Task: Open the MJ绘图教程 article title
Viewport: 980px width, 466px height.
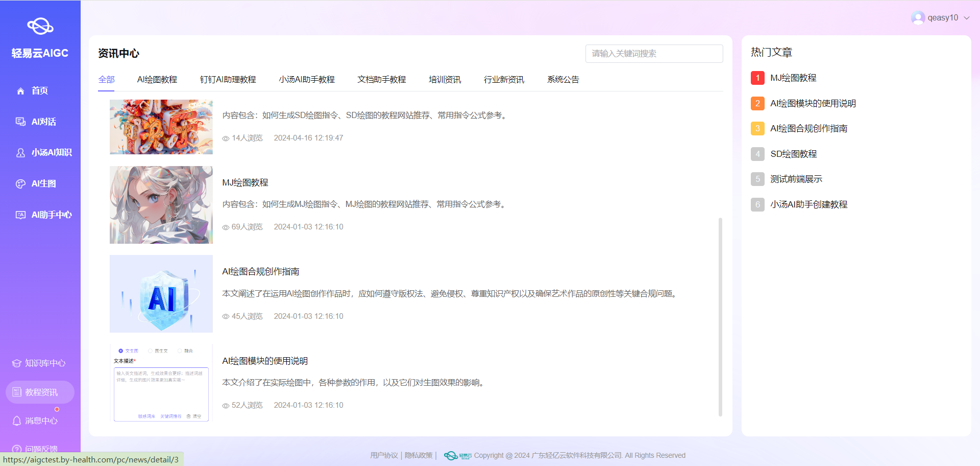Action: coord(245,182)
